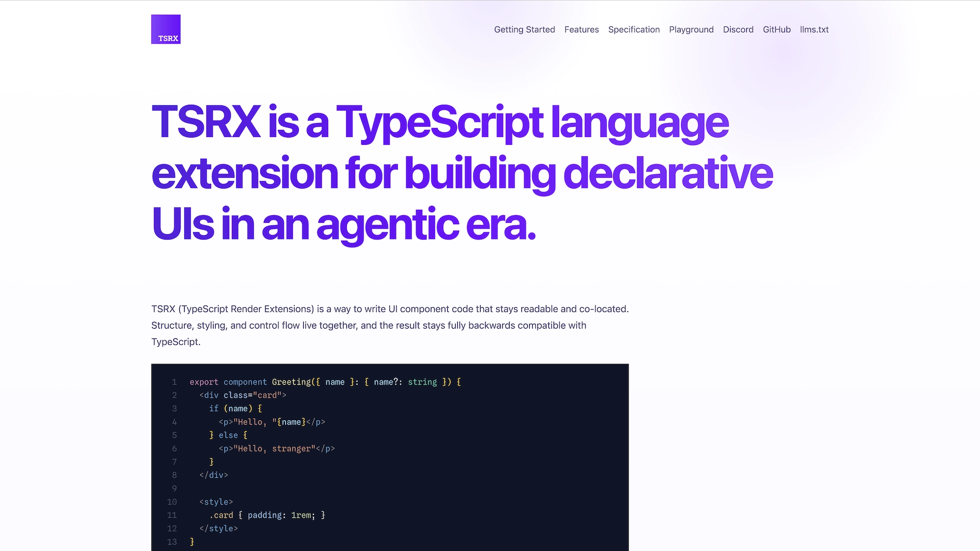Screen dimensions: 980x551
Task: Open the llms.txt link
Action: point(814,29)
